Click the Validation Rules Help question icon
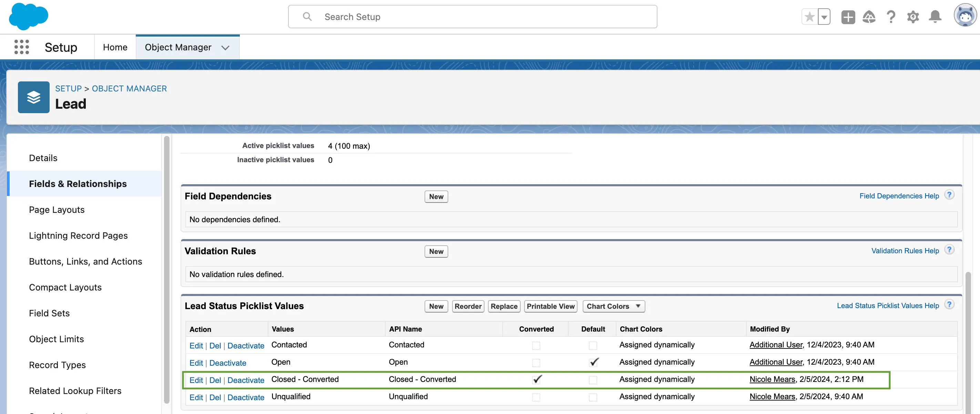 pyautogui.click(x=950, y=250)
